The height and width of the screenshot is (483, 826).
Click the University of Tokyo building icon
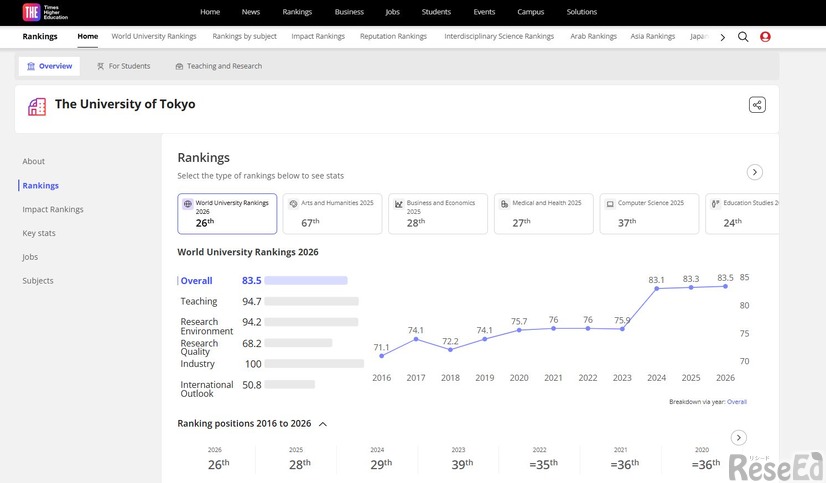(37, 106)
